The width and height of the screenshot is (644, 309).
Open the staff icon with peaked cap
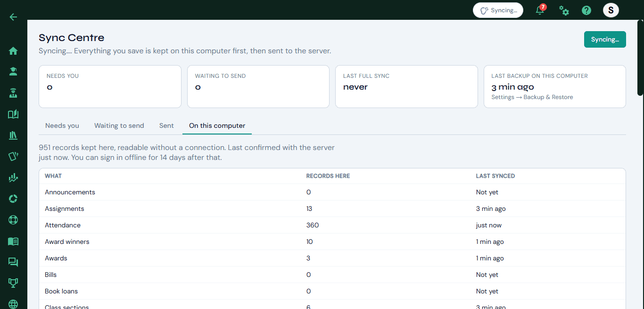pos(13,93)
